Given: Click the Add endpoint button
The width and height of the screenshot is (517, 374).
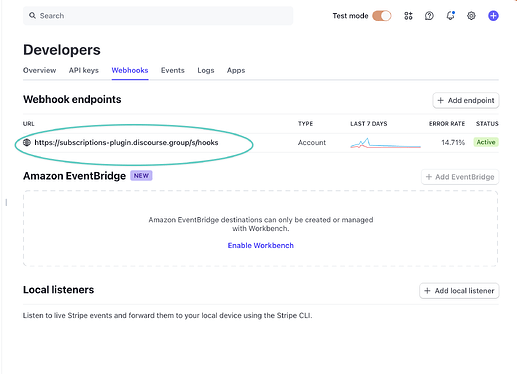Looking at the screenshot, I should click(466, 100).
